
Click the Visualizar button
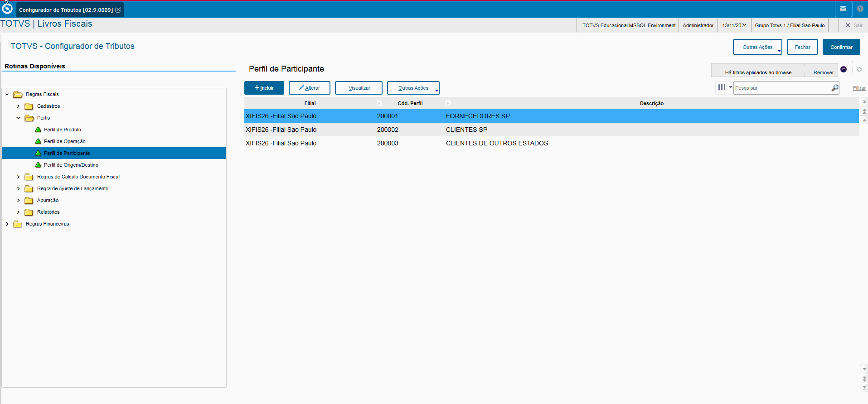tap(359, 88)
